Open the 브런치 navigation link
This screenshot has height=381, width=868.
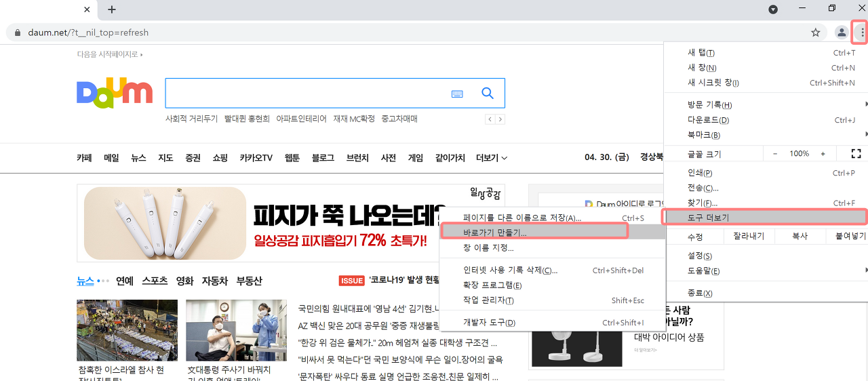357,158
